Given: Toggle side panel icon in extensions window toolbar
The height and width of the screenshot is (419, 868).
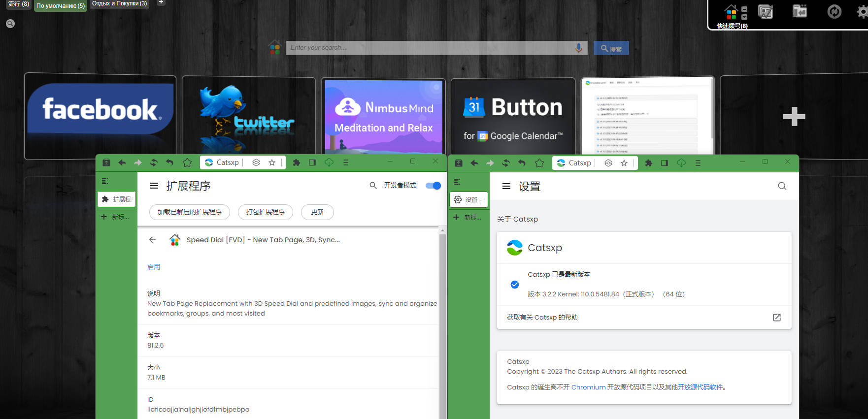Looking at the screenshot, I should (312, 162).
